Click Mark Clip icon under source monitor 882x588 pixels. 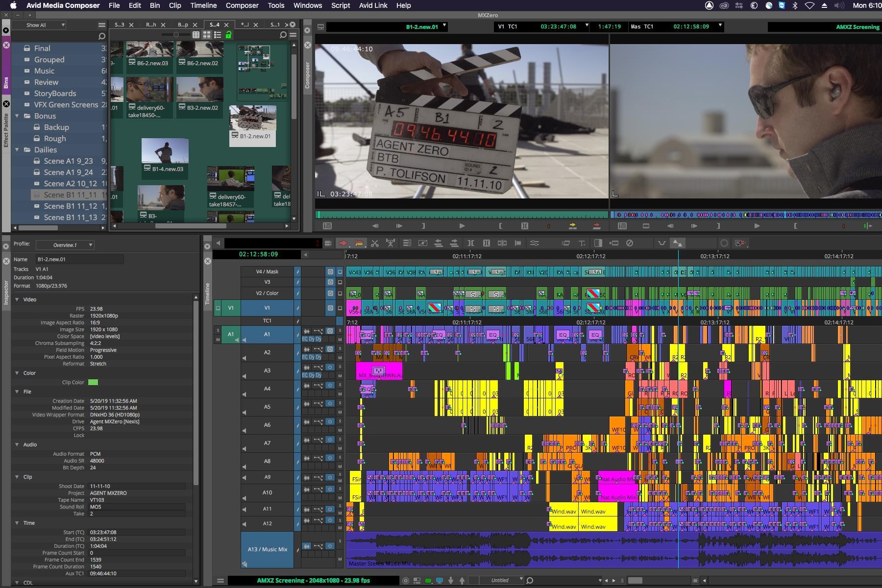pyautogui.click(x=524, y=226)
